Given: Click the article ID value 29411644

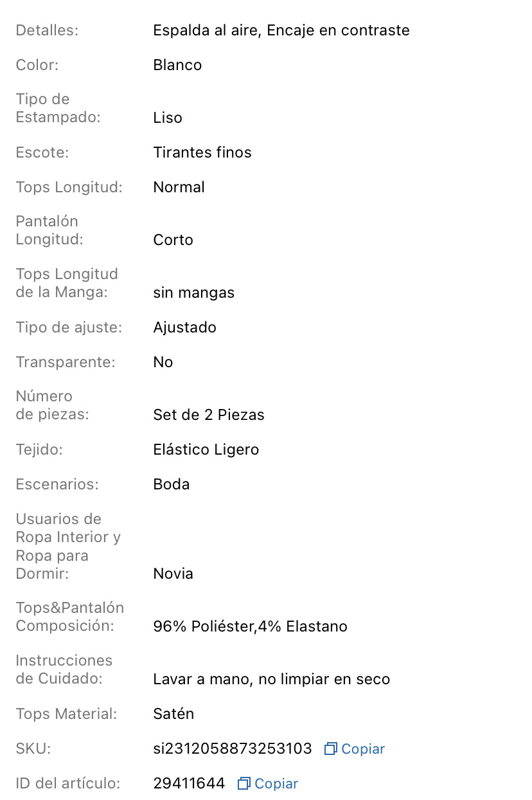Looking at the screenshot, I should point(189,783).
